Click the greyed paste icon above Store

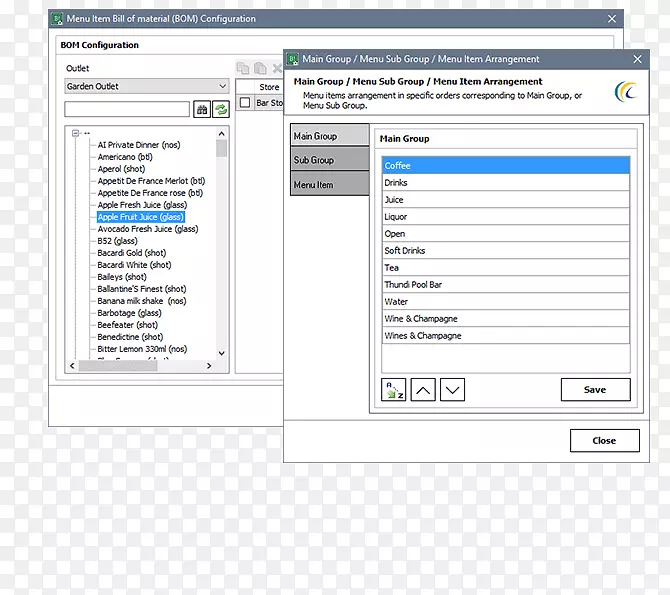260,69
